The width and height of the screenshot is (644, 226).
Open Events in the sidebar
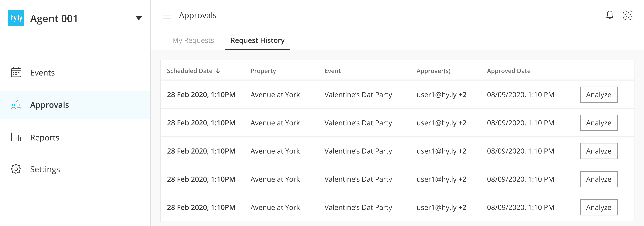pyautogui.click(x=42, y=73)
